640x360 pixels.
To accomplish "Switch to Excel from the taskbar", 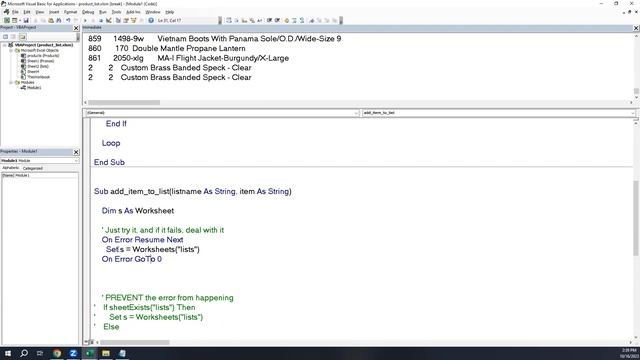I will click(89, 353).
